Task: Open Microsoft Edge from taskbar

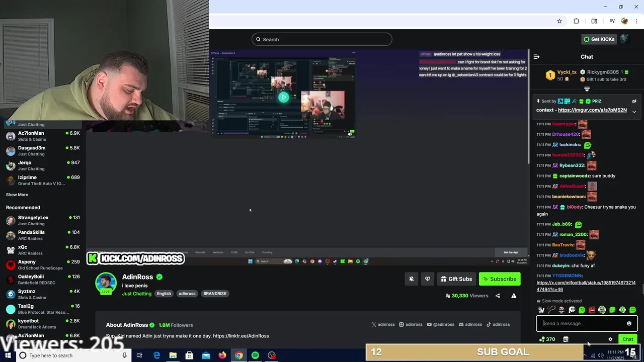Action: 156,355
